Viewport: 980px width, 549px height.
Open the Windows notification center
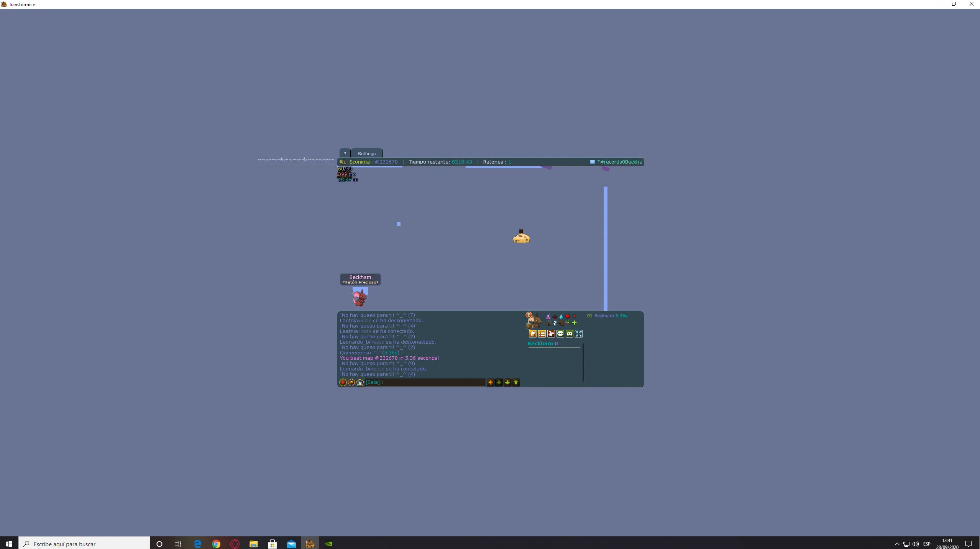click(x=969, y=544)
